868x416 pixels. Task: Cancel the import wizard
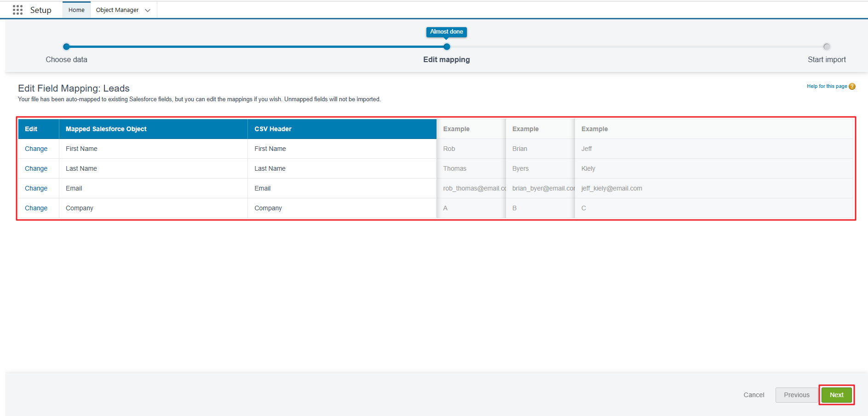point(753,395)
